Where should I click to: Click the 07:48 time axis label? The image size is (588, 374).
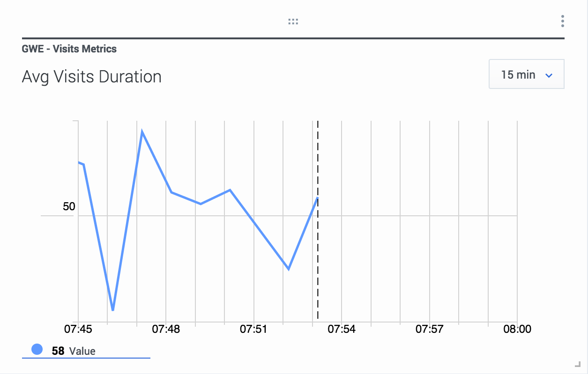click(166, 330)
